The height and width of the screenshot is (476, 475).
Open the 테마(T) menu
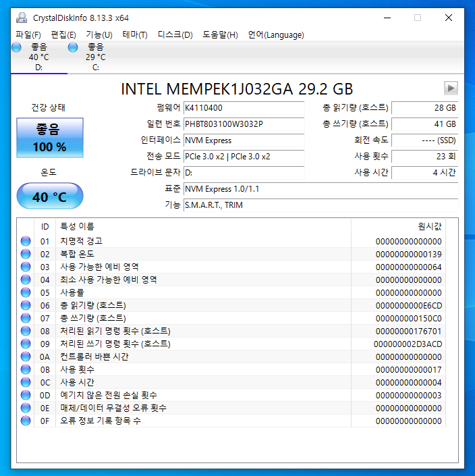click(x=135, y=35)
